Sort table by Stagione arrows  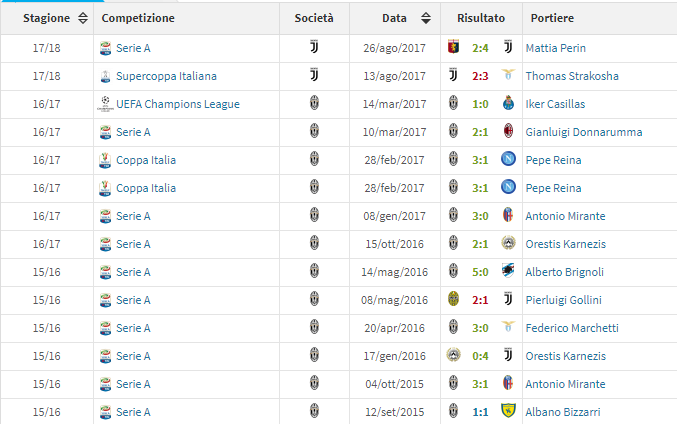(83, 18)
